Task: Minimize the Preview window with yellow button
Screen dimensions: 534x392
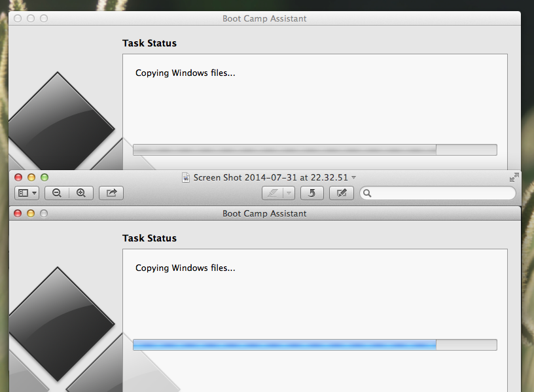Action: 31,177
